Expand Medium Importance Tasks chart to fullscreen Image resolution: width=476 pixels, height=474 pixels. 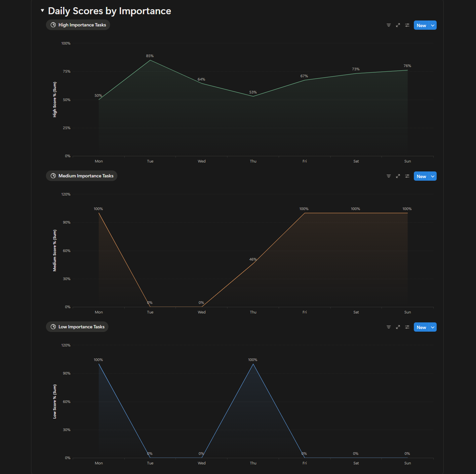click(398, 176)
